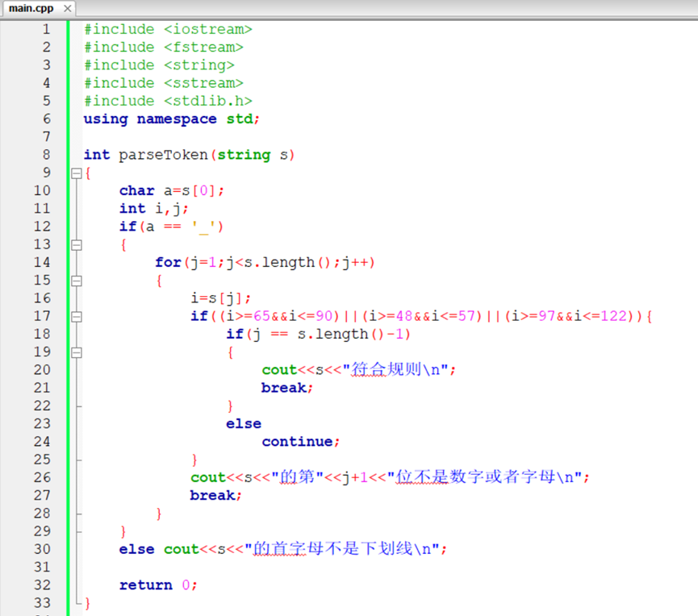Image resolution: width=698 pixels, height=616 pixels.
Task: Click 'char a=s[0];' declaration
Action: pos(171,191)
